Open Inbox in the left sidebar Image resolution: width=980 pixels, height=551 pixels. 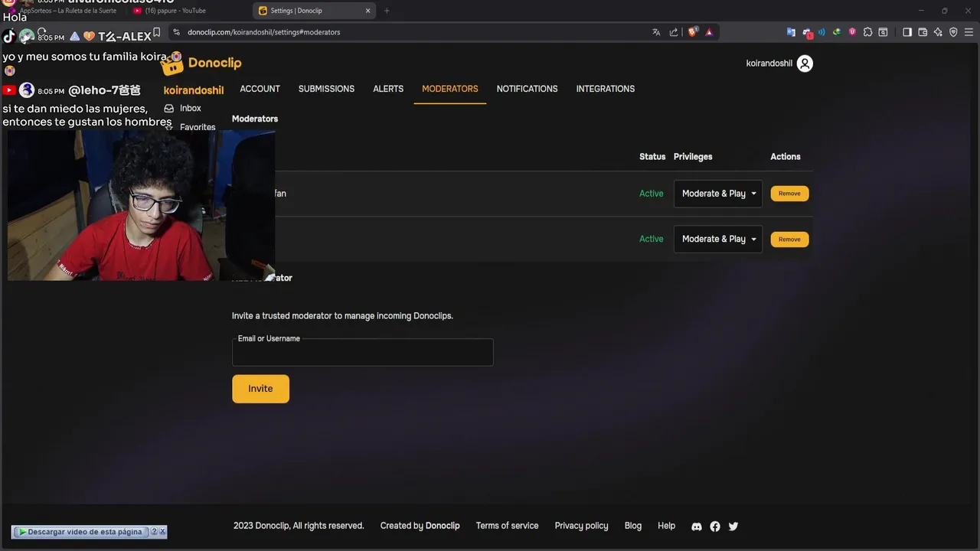pos(191,109)
